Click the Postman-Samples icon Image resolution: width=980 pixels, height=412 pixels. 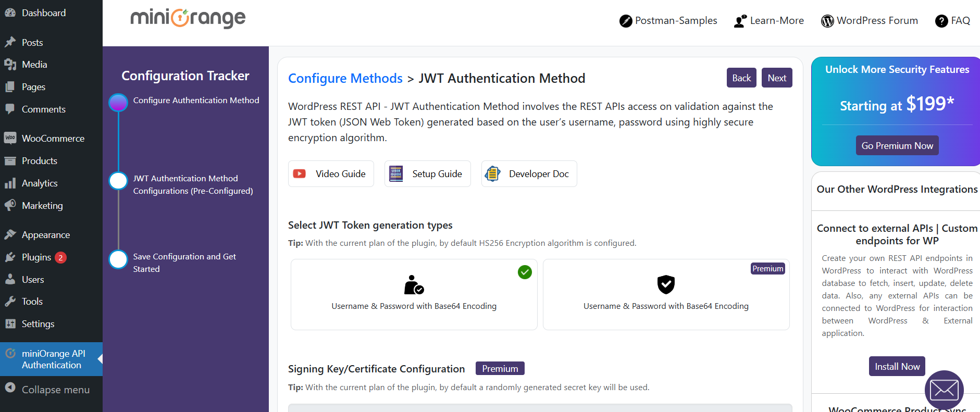(626, 21)
